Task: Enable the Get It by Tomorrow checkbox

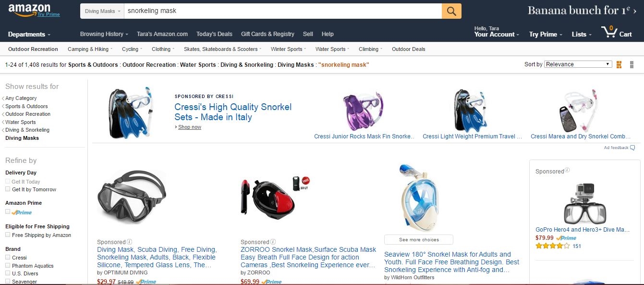Action: (8, 189)
